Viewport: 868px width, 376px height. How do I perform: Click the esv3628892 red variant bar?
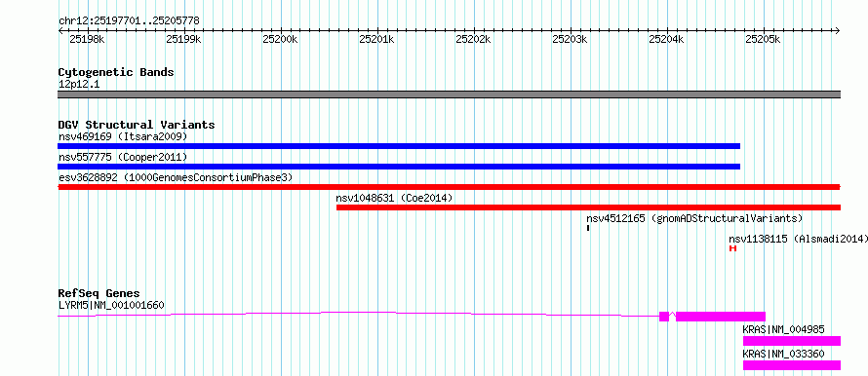(449, 187)
